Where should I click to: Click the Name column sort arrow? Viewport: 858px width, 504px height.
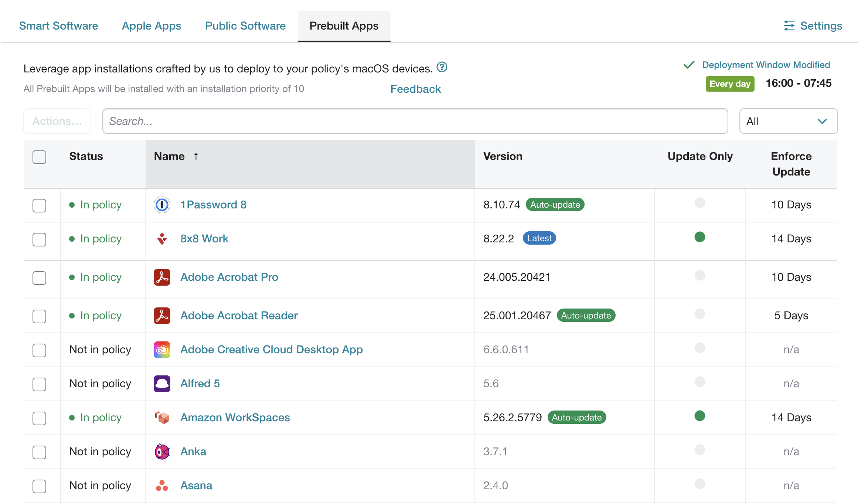[x=196, y=156]
